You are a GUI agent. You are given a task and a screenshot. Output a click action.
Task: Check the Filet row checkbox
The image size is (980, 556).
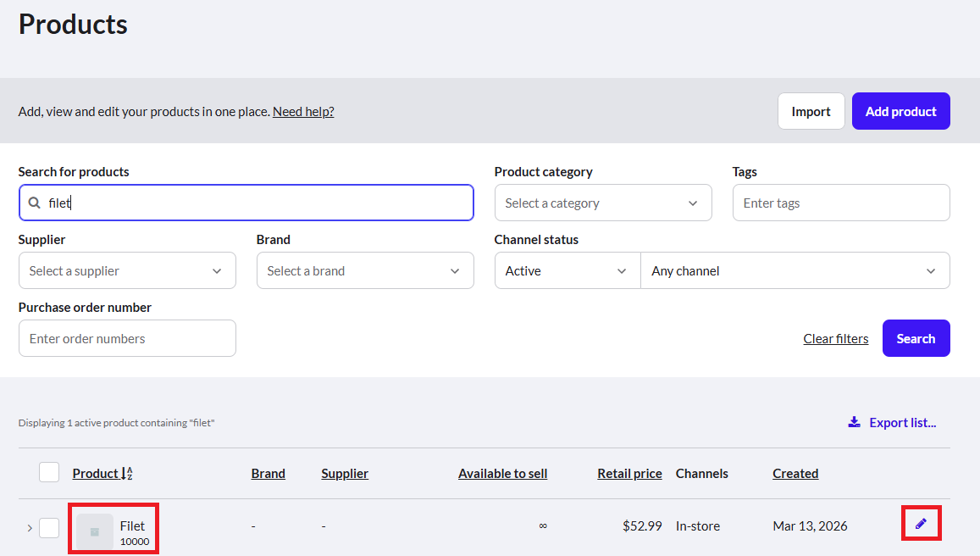tap(49, 528)
